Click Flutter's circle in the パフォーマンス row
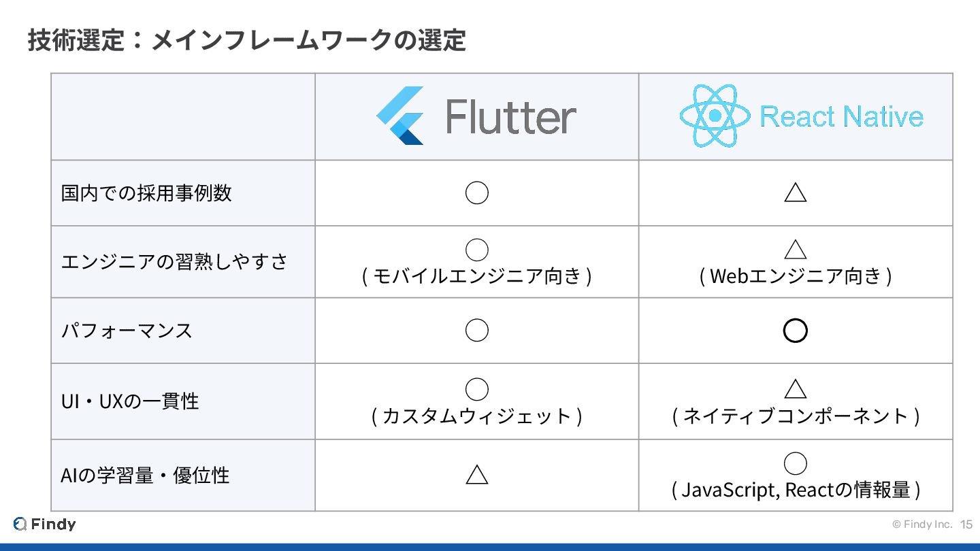Screen dimensions: 980x551 tap(476, 331)
